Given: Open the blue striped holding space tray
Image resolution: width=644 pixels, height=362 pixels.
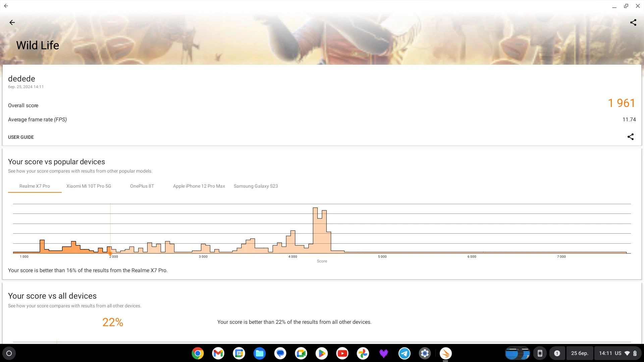Looking at the screenshot, I should point(517,353).
